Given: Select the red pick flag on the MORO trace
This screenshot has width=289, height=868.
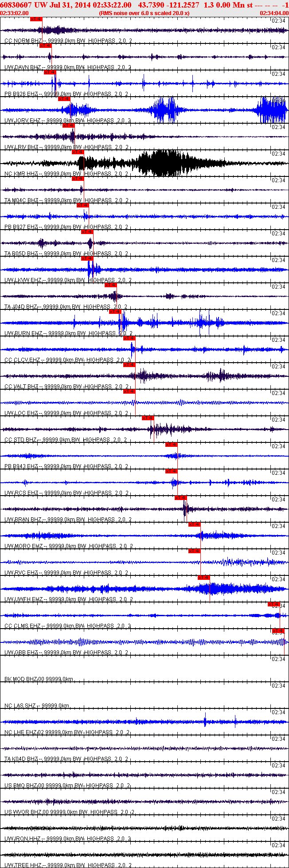Looking at the screenshot, I should tap(195, 524).
